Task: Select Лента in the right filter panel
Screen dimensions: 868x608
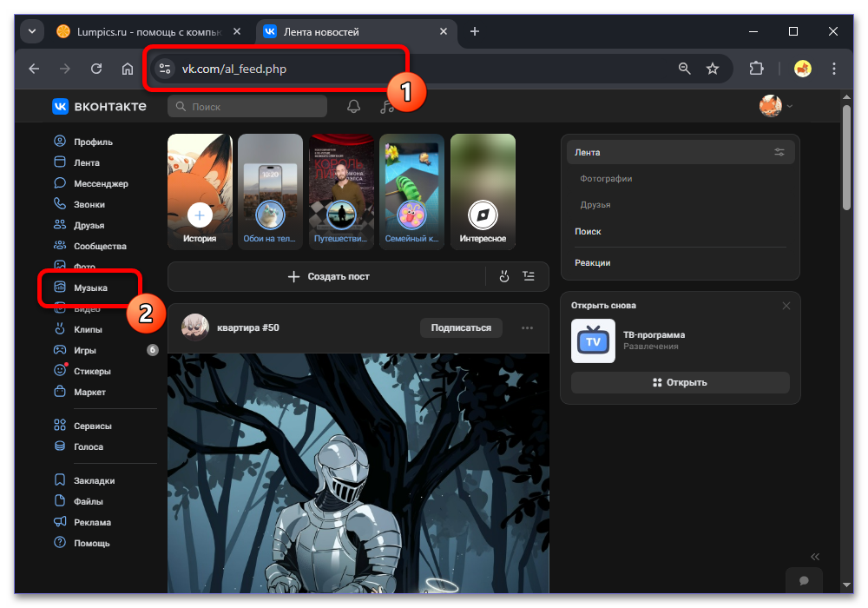Action: (681, 152)
